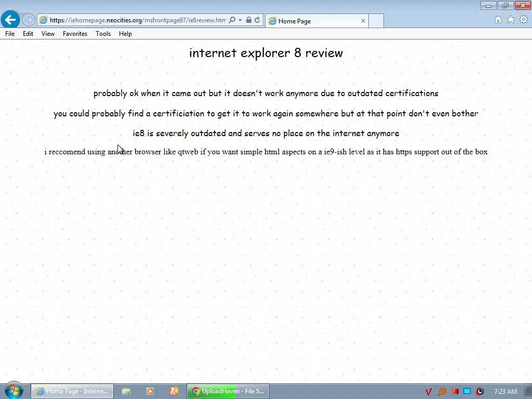This screenshot has width=532, height=399.
Task: Click the round black and red tray icon
Action: (480, 392)
